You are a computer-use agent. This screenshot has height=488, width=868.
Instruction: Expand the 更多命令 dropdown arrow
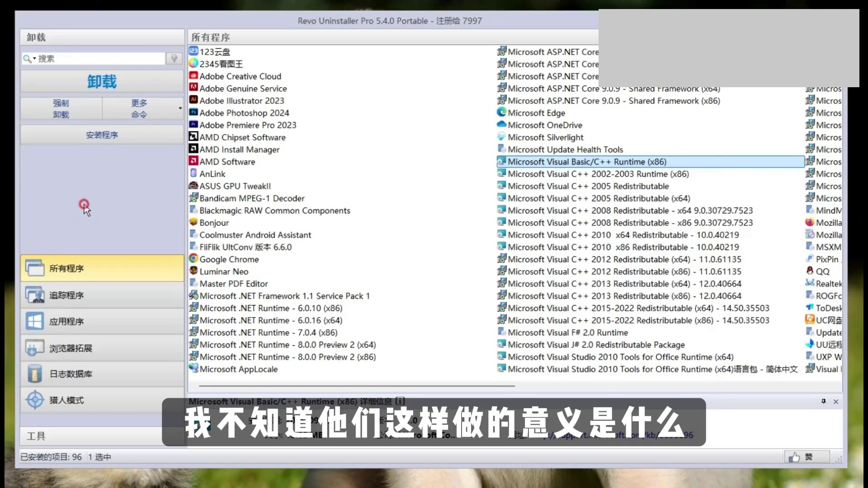pyautogui.click(x=180, y=108)
